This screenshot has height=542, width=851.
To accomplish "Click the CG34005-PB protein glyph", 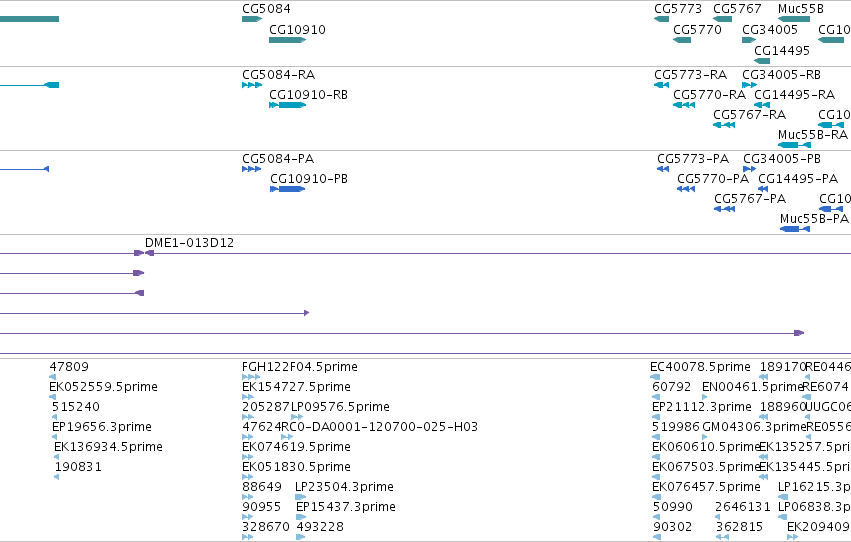I will 750,169.
